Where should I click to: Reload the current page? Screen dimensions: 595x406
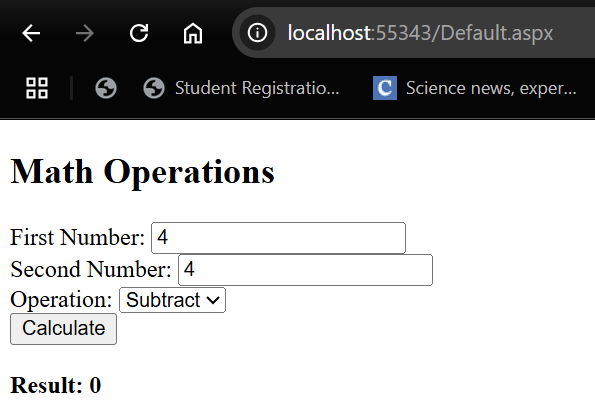tap(139, 33)
